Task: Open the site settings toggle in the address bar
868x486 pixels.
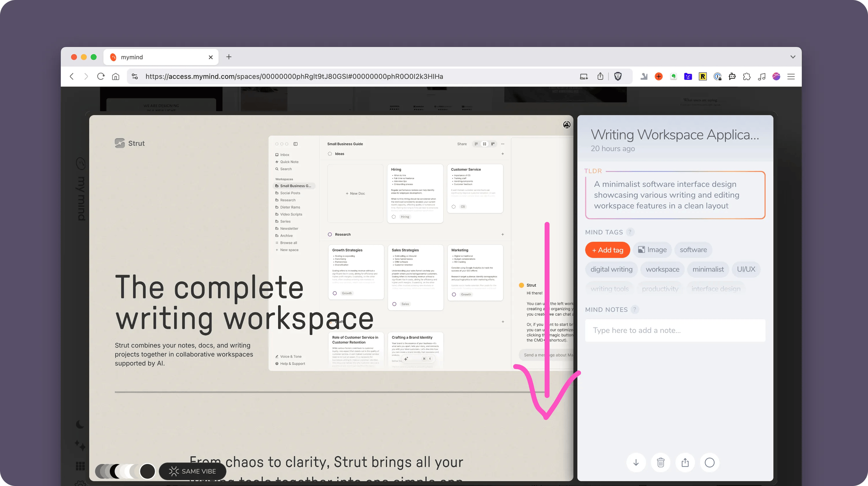Action: point(135,76)
